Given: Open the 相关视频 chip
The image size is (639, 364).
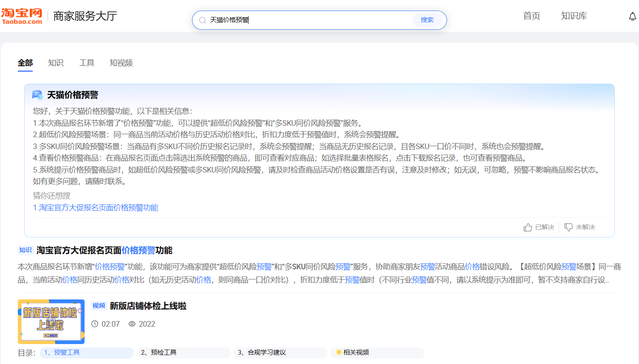Looking at the screenshot, I should coord(377,353).
